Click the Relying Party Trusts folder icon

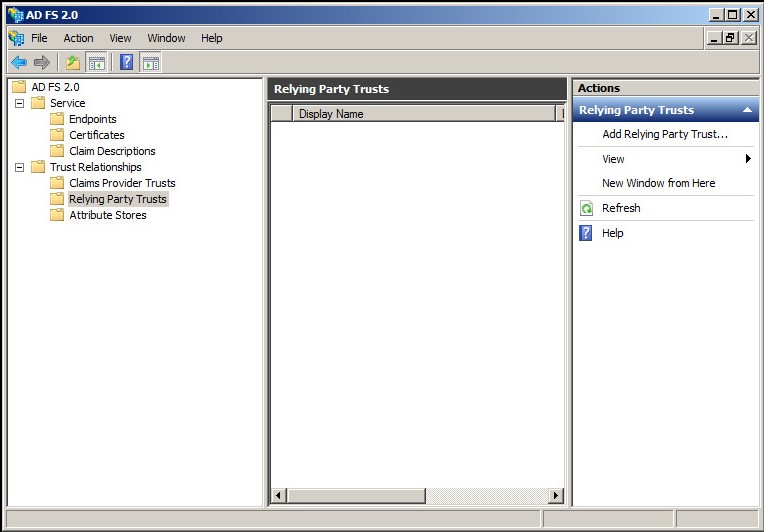tap(57, 199)
